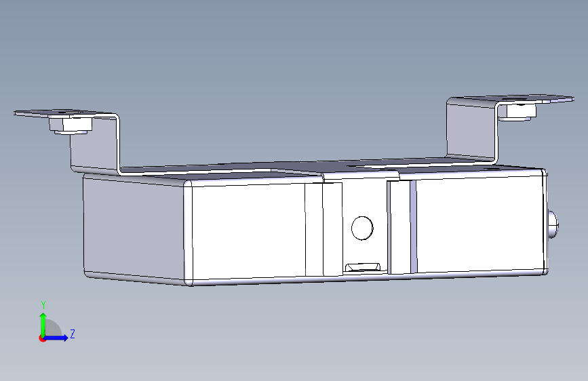Click the green Y axis arrow of the triad

pos(43,325)
